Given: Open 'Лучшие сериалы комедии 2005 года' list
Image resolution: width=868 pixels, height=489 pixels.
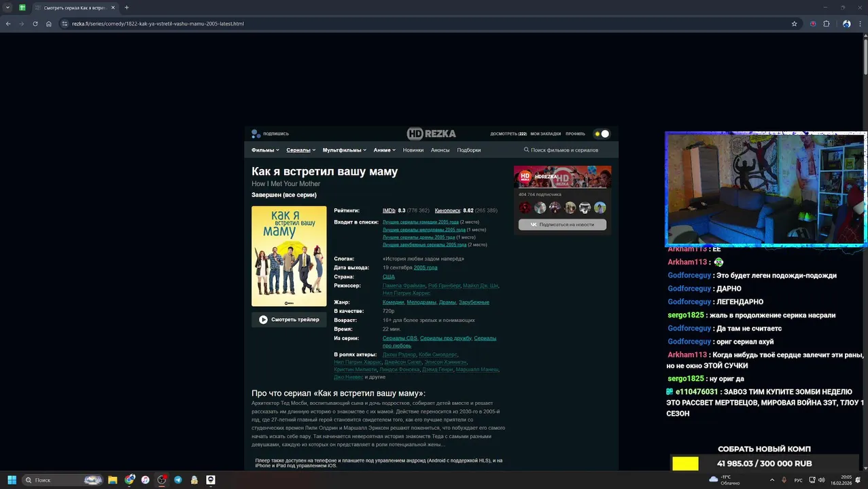Looking at the screenshot, I should click(x=420, y=222).
